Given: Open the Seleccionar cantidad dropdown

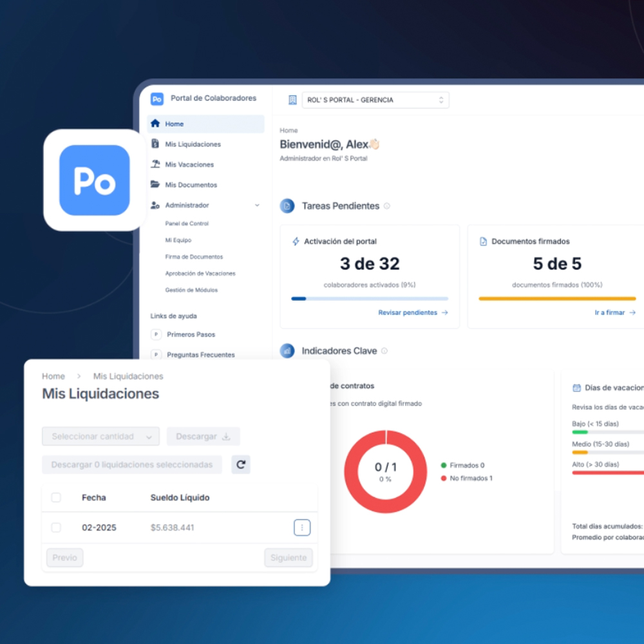Looking at the screenshot, I should pos(100,436).
